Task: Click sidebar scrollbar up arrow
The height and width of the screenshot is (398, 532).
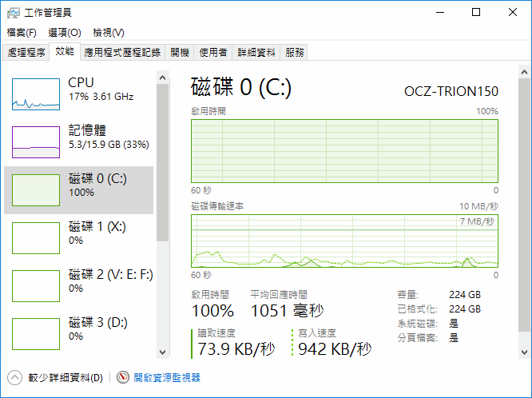Action: [x=163, y=78]
